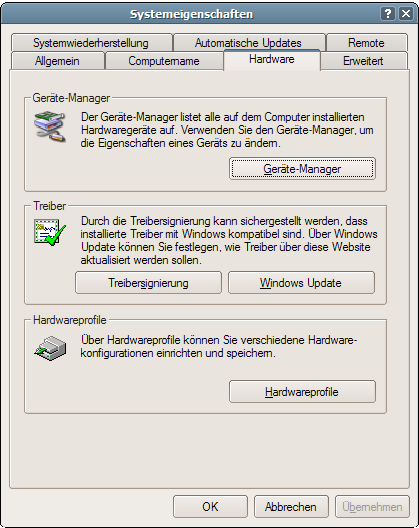Click the help question mark button
Screen dimensions: 419x528
pyautogui.click(x=388, y=14)
